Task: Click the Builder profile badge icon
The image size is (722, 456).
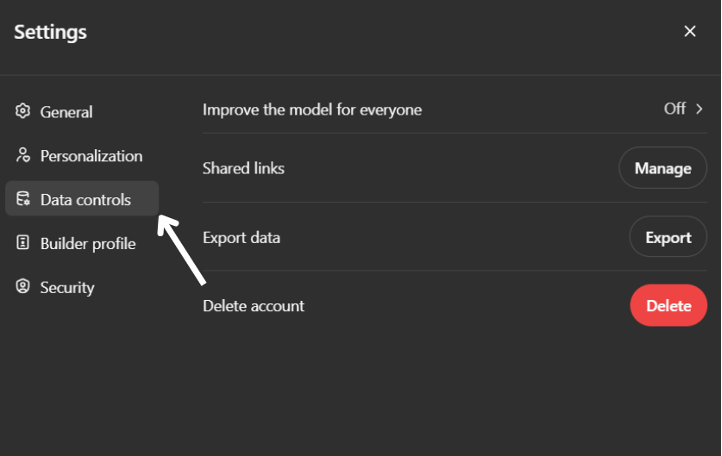Action: coord(23,243)
